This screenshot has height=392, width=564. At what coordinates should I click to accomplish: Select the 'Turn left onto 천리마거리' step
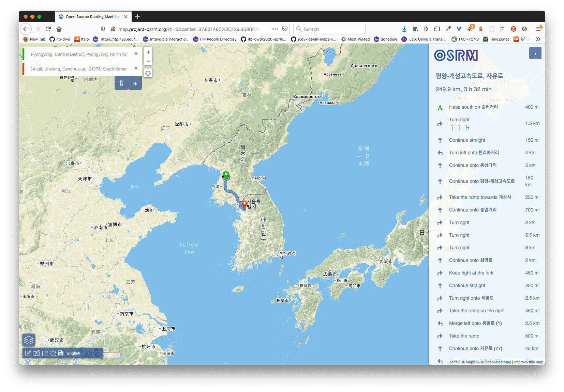(474, 153)
